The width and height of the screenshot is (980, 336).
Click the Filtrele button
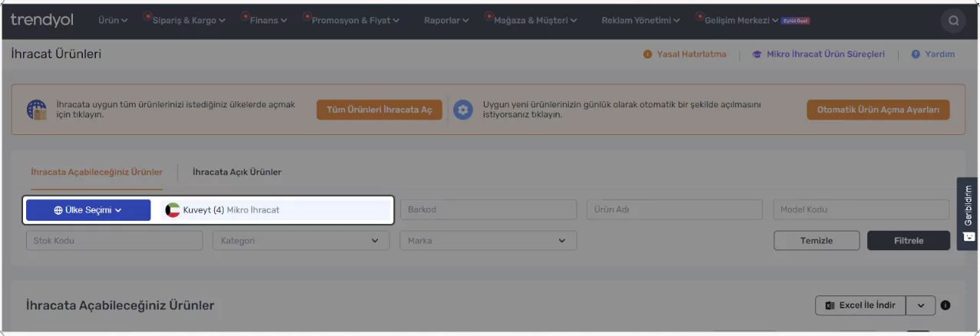coord(909,240)
